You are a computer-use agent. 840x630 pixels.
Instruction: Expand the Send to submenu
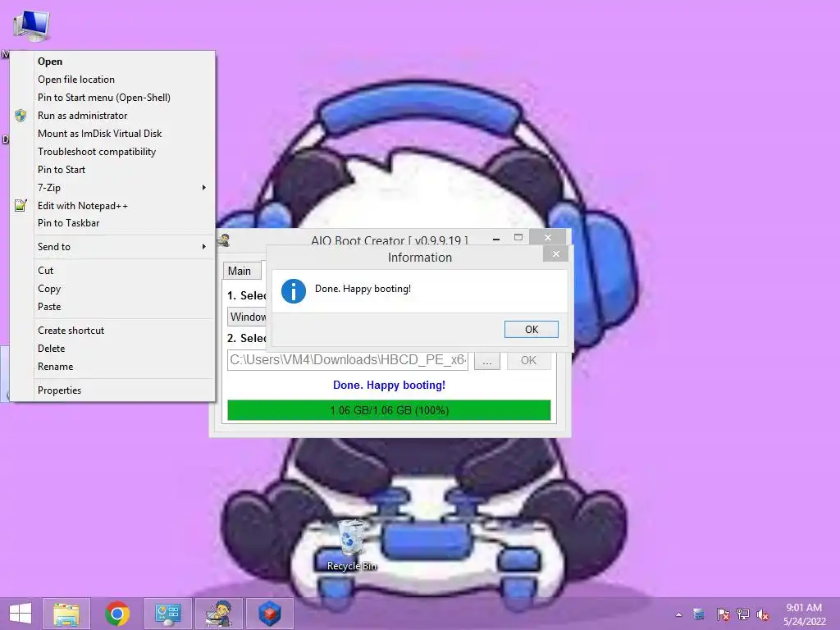coord(113,246)
